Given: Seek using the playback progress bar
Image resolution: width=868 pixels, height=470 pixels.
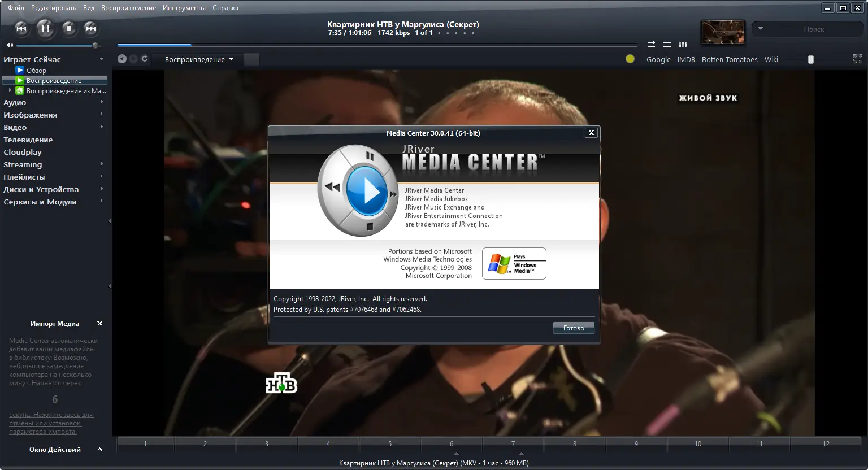Looking at the screenshot, I should (x=377, y=45).
